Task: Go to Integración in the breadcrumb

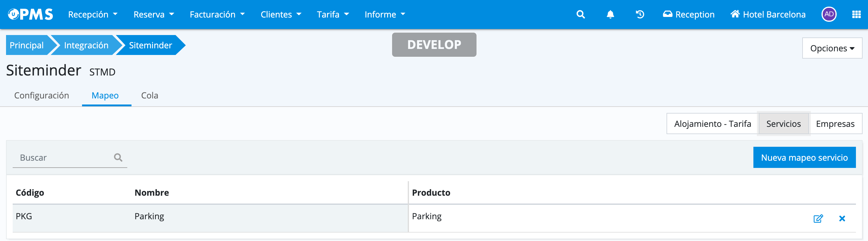Action: click(86, 45)
